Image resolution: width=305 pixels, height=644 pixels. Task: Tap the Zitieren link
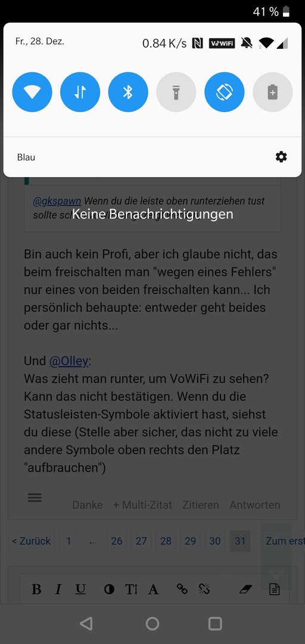[201, 505]
